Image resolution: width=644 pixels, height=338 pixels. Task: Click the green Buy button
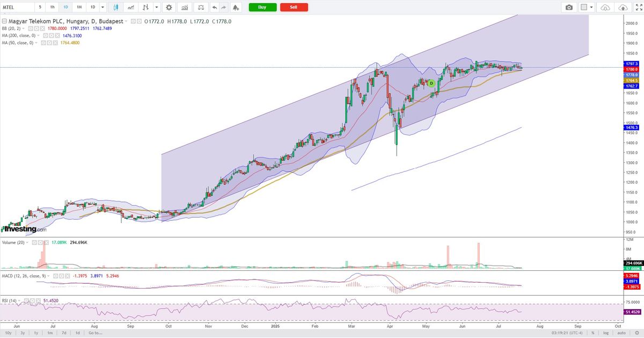(262, 8)
